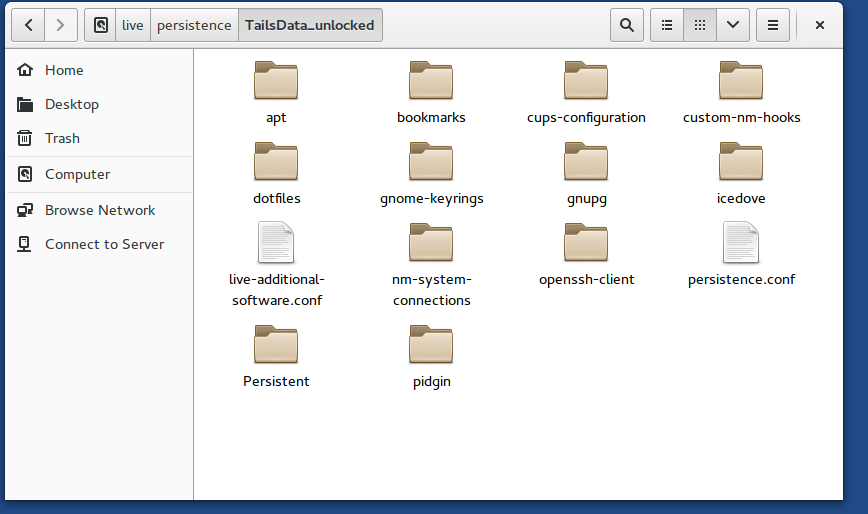The height and width of the screenshot is (514, 868).
Task: Select the 'live' path segment
Action: [133, 25]
